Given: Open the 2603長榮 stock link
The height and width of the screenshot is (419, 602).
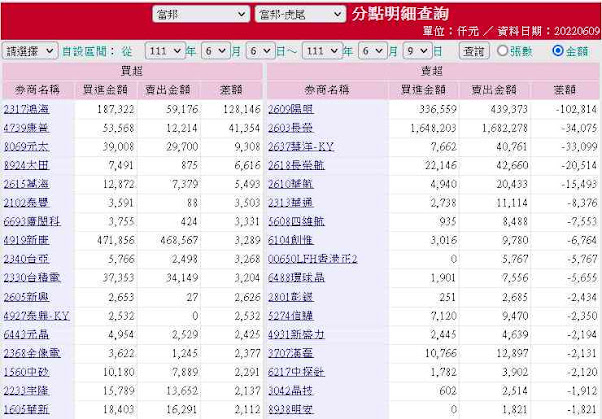Looking at the screenshot, I should (x=291, y=128).
